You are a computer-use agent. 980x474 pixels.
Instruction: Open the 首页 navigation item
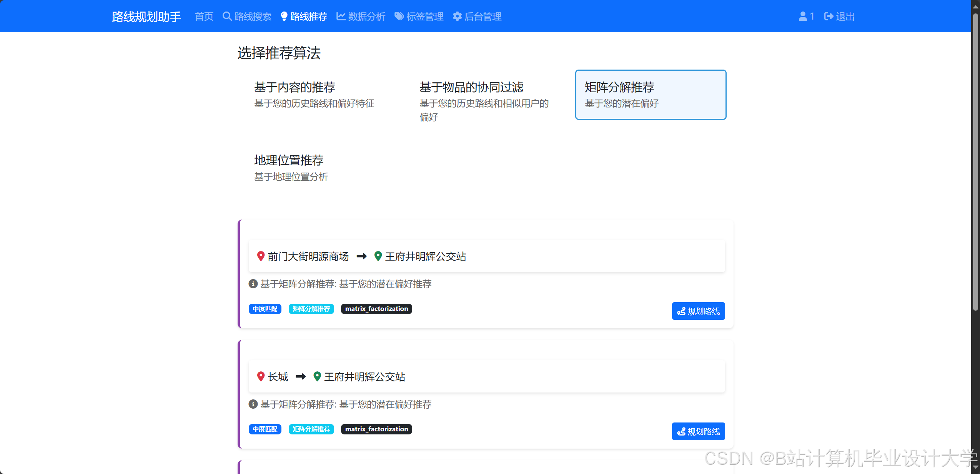203,16
